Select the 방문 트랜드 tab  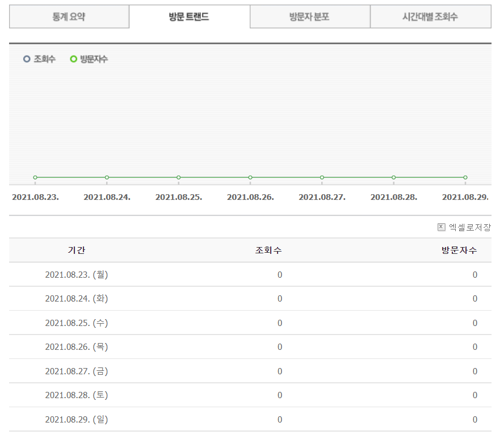pos(190,16)
